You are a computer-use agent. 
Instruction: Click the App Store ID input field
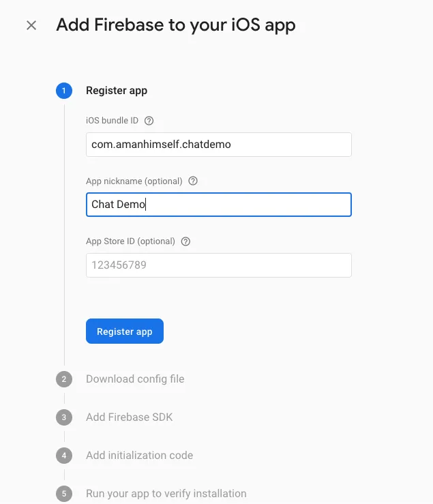pyautogui.click(x=219, y=265)
